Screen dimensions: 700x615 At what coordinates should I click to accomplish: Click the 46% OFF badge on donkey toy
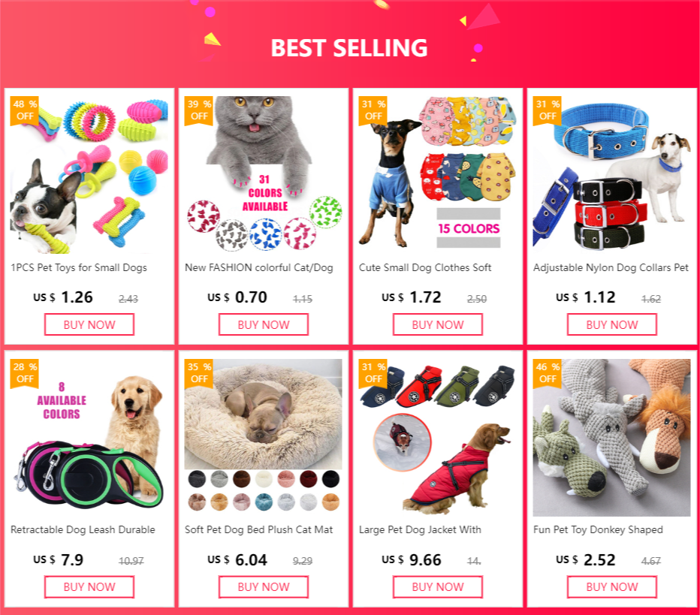coord(548,373)
